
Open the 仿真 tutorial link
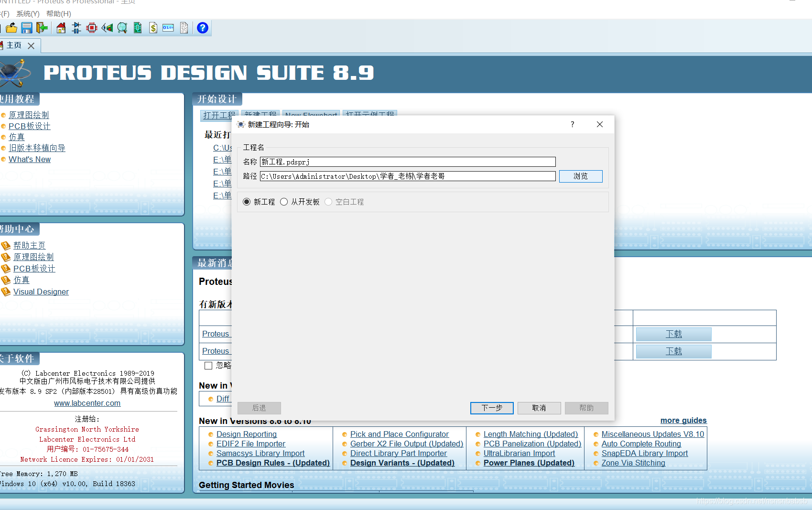(x=17, y=137)
